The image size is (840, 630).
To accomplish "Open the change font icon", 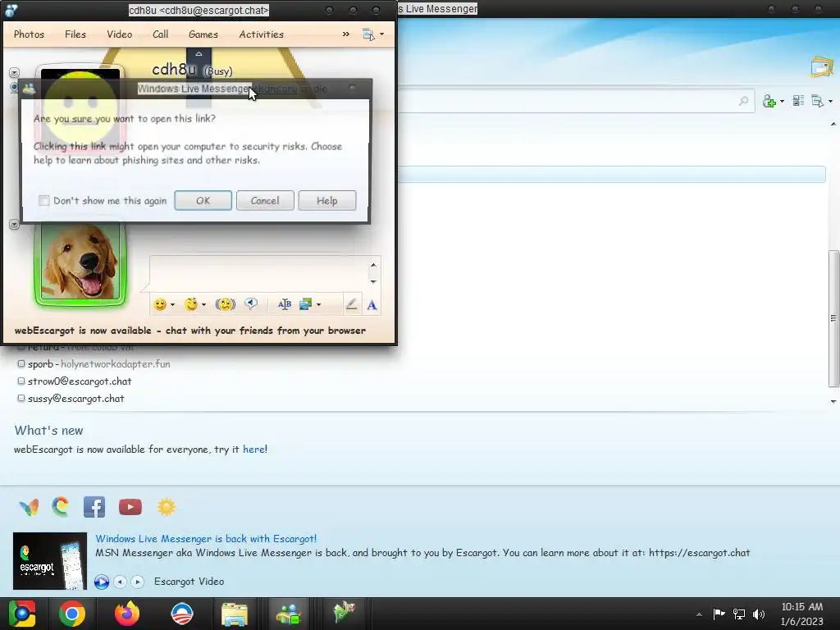I will tap(285, 304).
